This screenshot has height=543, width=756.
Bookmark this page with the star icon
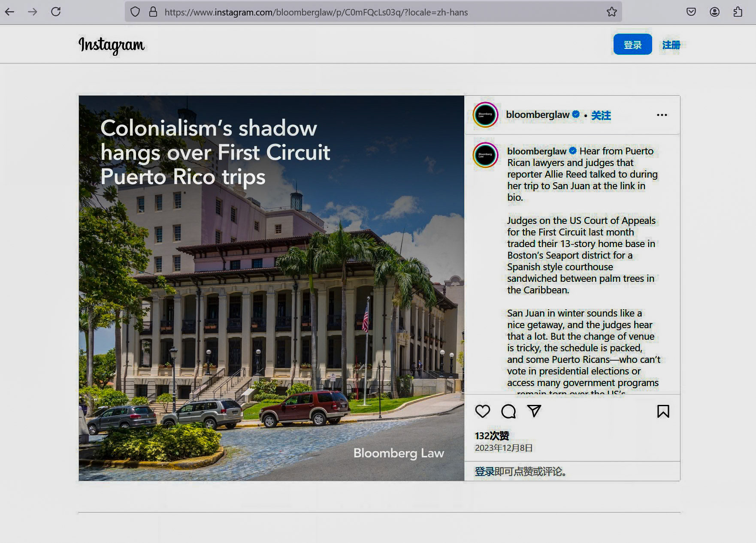click(x=612, y=12)
